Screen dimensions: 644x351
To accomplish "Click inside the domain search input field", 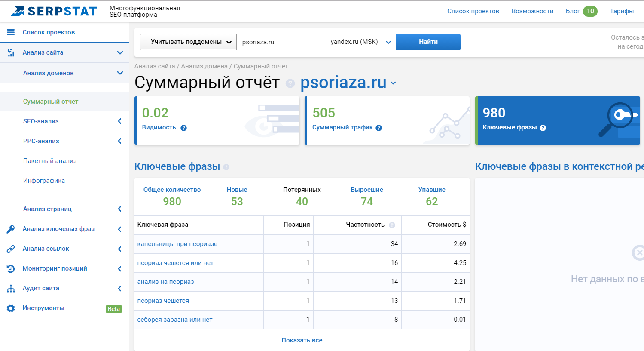I will coord(281,42).
